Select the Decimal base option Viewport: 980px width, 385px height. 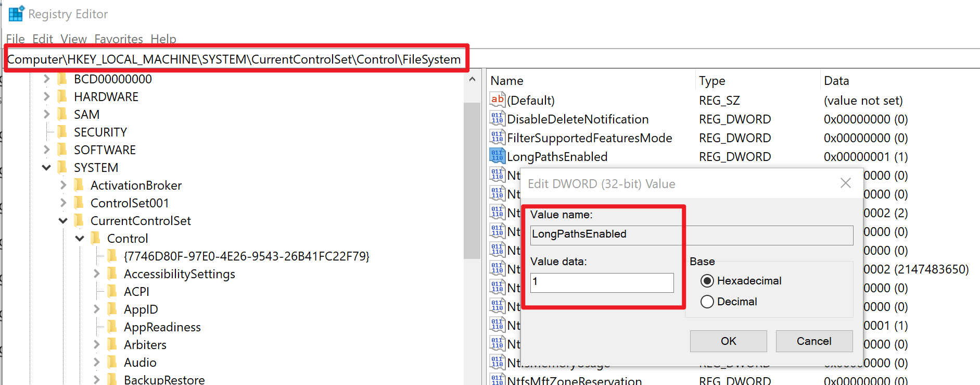[707, 302]
